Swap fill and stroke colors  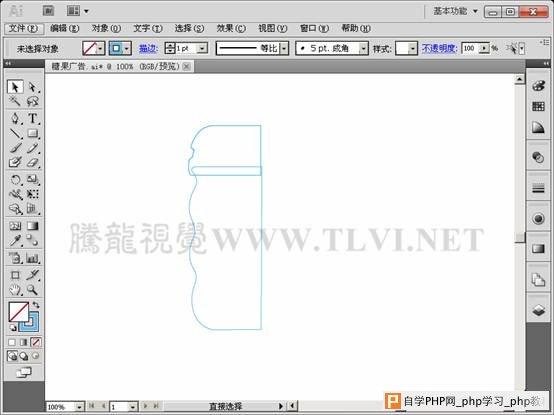(x=36, y=304)
